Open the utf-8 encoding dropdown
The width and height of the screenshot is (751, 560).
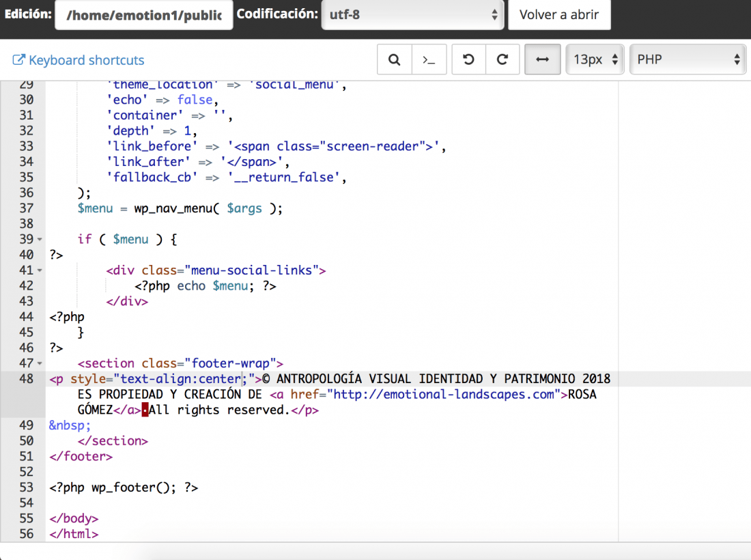pos(412,15)
